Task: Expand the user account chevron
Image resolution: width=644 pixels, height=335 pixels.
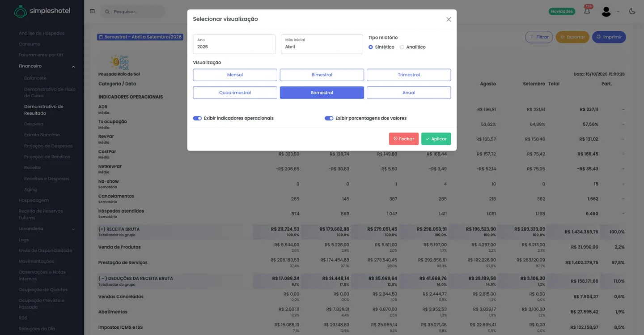Action: tap(618, 12)
